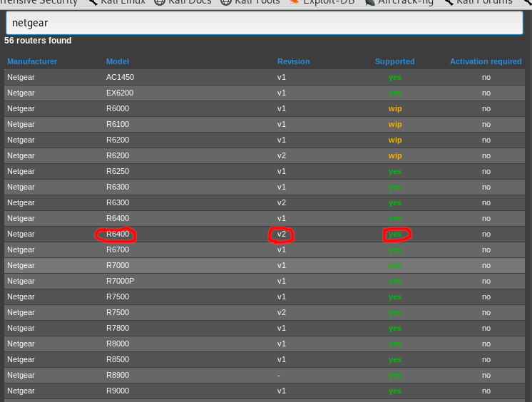Click R6300 v2 revision cell
The image size is (532, 402).
[282, 202]
